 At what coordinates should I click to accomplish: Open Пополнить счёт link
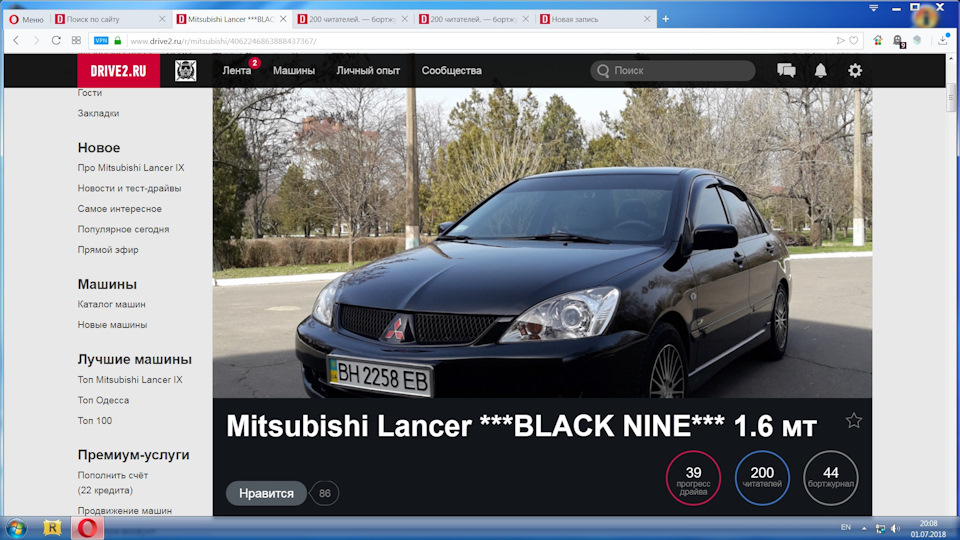tap(113, 475)
